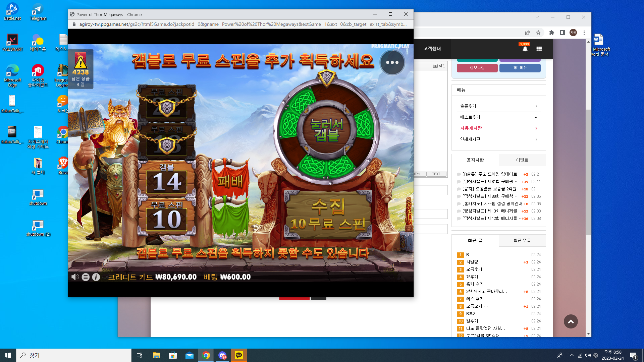Open KakaoTalk from the taskbar
644x362 pixels.
pos(239,355)
